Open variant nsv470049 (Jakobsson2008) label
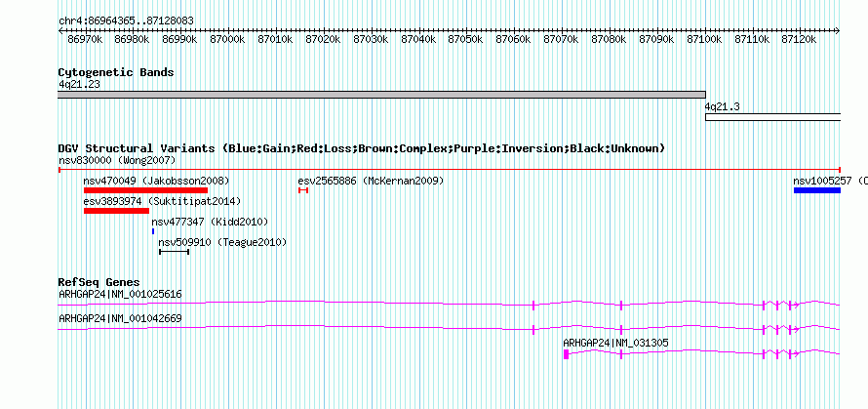Viewport: 868px width, 409px height. pyautogui.click(x=157, y=181)
